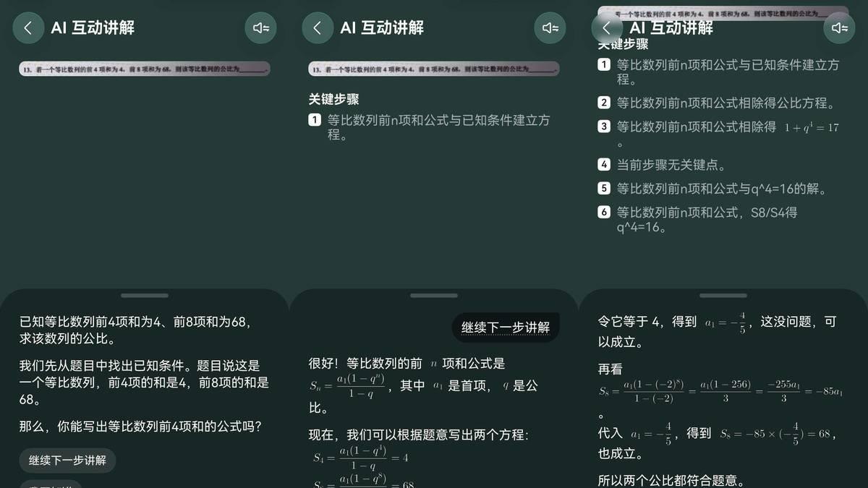The width and height of the screenshot is (868, 488).
Task: Click the 关键步骤 heading in the middle screen
Action: coord(333,99)
